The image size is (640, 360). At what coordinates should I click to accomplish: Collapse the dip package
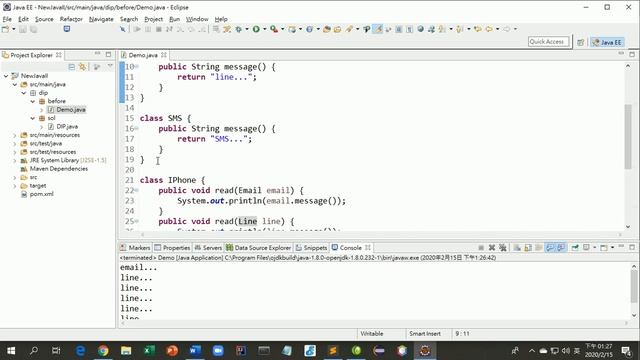[24, 93]
